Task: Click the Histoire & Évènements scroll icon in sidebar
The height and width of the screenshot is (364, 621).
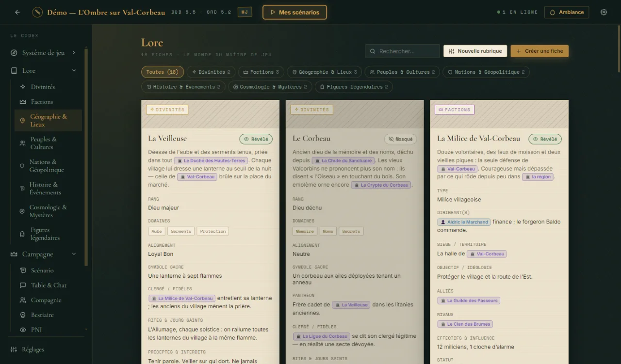Action: coord(22,189)
